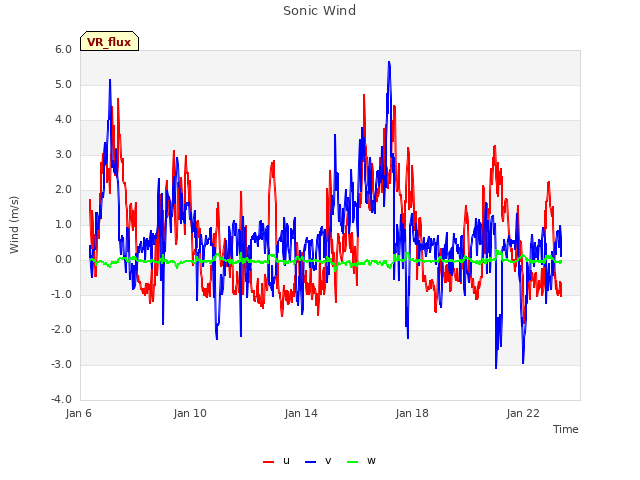The image size is (640, 480).
Task: Click the -1.0 y-axis tick label
Action: (61, 295)
